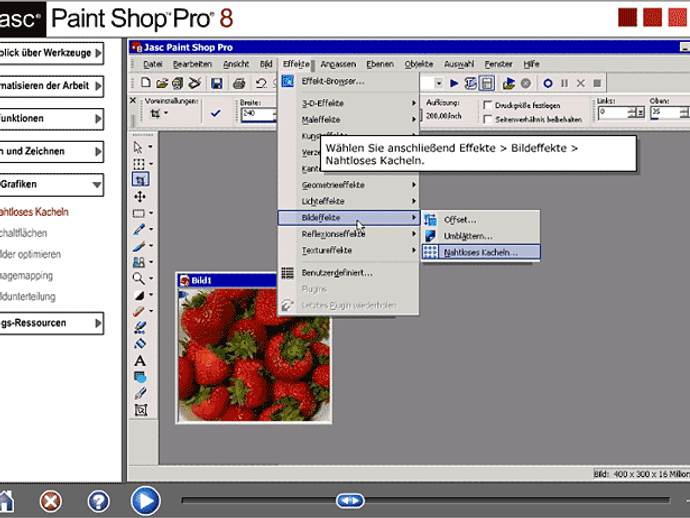The height and width of the screenshot is (518, 690).
Task: Click the tutorial Help question mark
Action: (x=98, y=501)
